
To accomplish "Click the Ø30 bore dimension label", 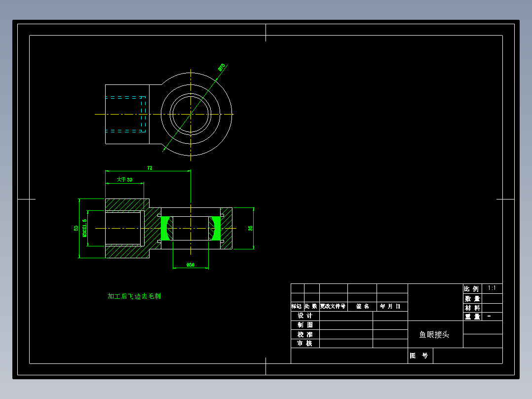I will 190,265.
